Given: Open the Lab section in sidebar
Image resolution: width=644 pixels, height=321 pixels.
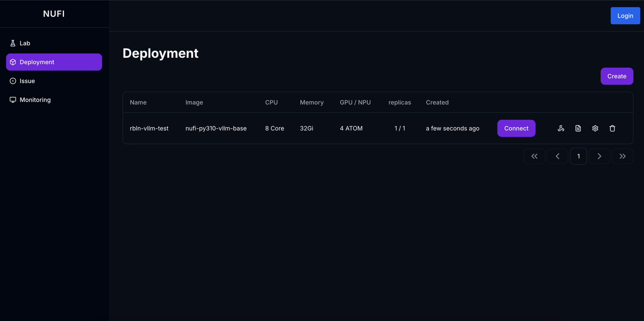Looking at the screenshot, I should (x=25, y=43).
